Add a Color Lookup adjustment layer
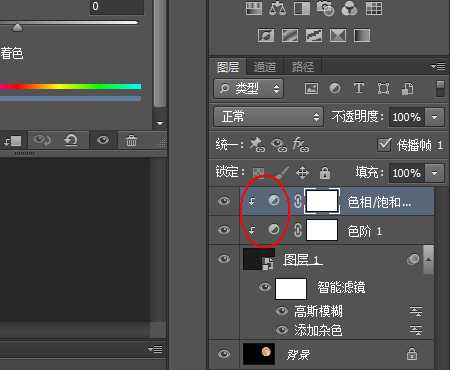The image size is (450, 370). (x=374, y=8)
